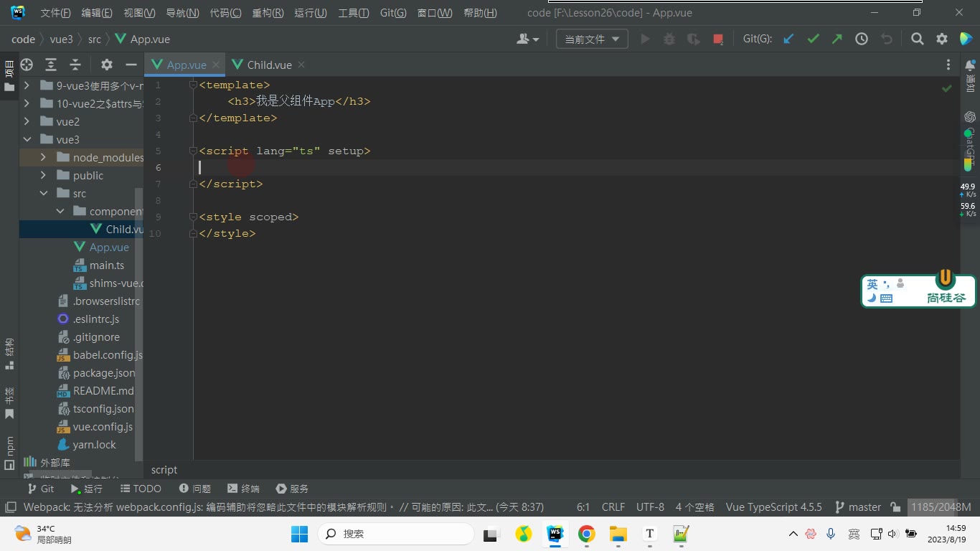This screenshot has width=980, height=551.
Task: Click the master branch widget
Action: [858, 507]
